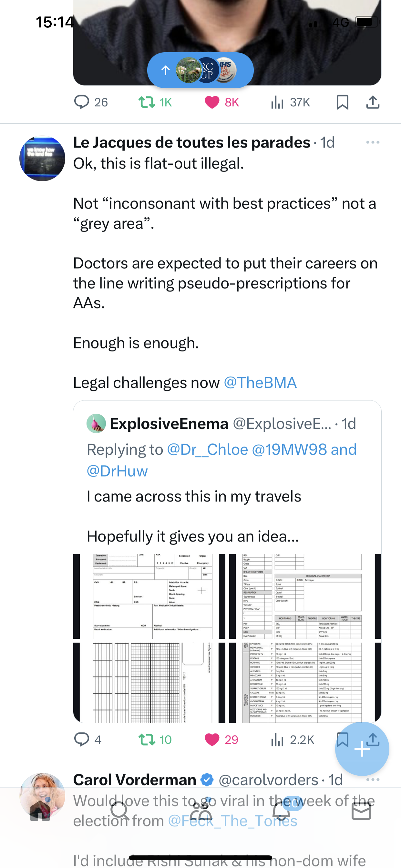The width and height of the screenshot is (401, 868).
Task: Open the @TheBMA mention link
Action: (260, 382)
